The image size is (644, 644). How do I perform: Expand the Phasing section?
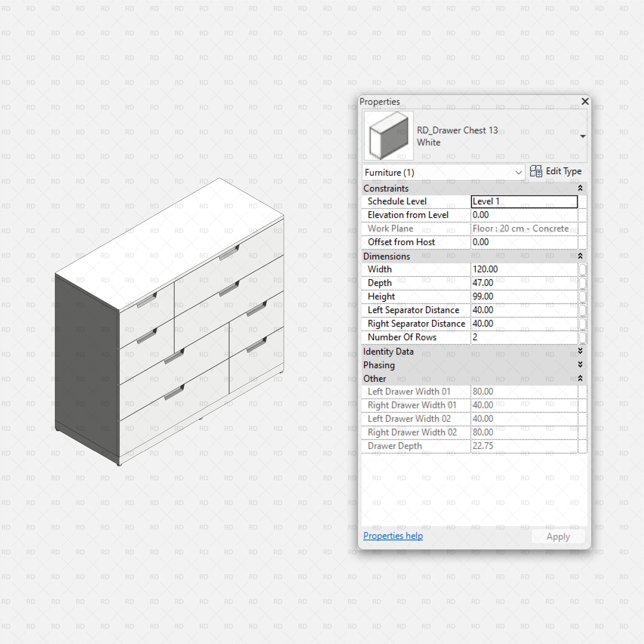click(580, 365)
